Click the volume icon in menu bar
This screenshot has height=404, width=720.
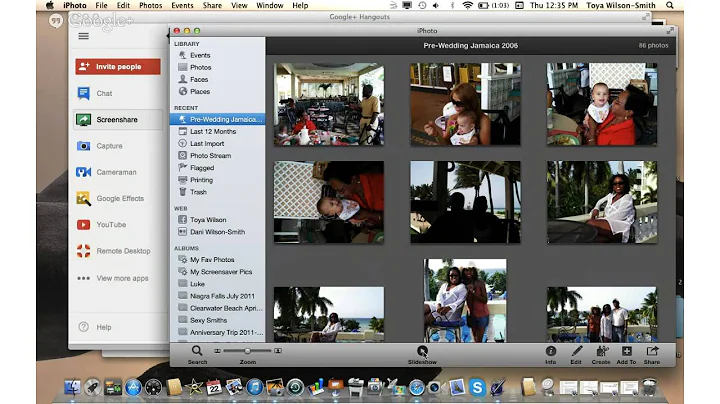436,6
